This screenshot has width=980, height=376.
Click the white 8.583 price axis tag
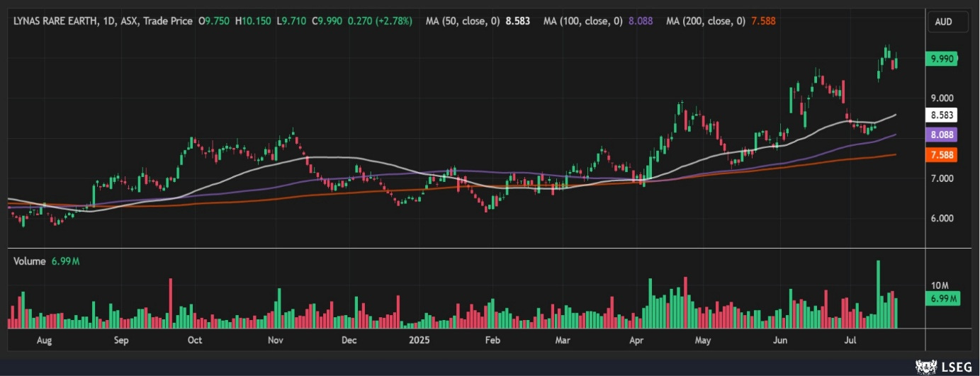[943, 115]
